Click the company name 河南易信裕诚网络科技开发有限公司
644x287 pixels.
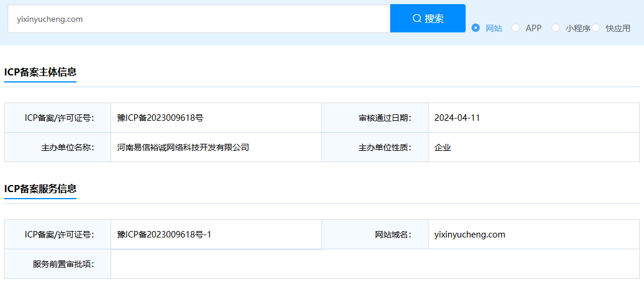tap(183, 147)
